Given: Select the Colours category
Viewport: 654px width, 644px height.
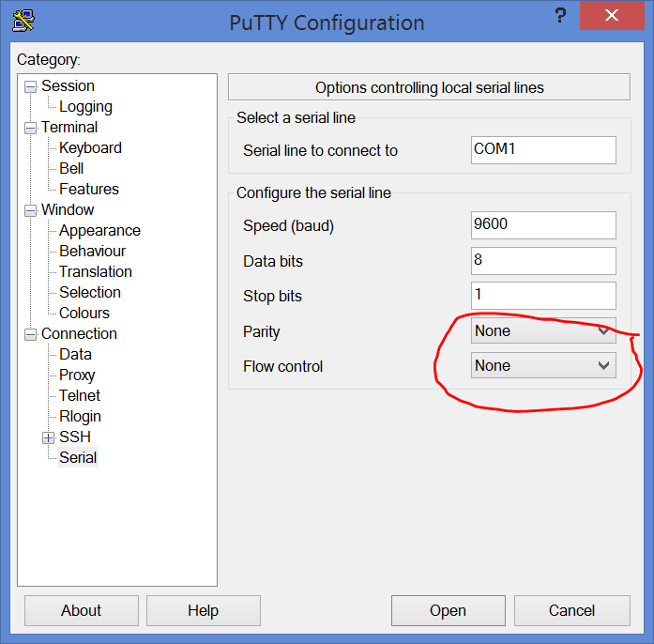Looking at the screenshot, I should [84, 313].
